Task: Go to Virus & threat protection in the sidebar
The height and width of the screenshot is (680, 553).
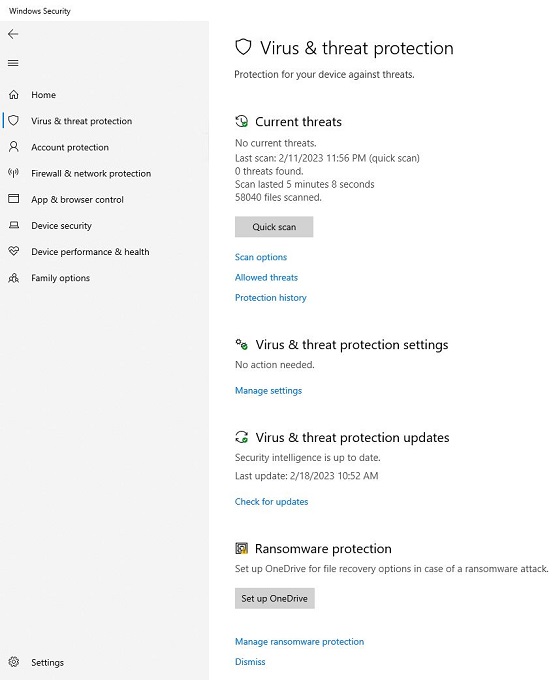Action: tap(82, 121)
